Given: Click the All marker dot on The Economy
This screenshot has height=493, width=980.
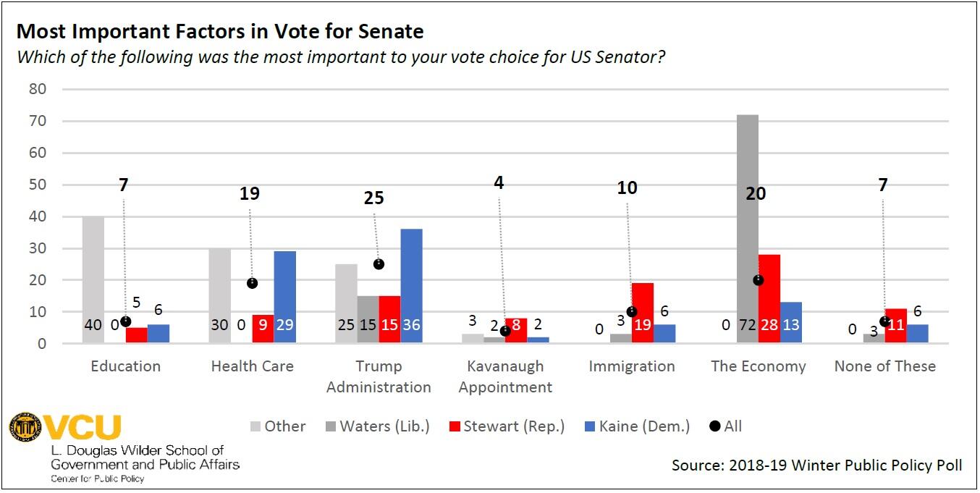Looking at the screenshot, I should point(758,280).
